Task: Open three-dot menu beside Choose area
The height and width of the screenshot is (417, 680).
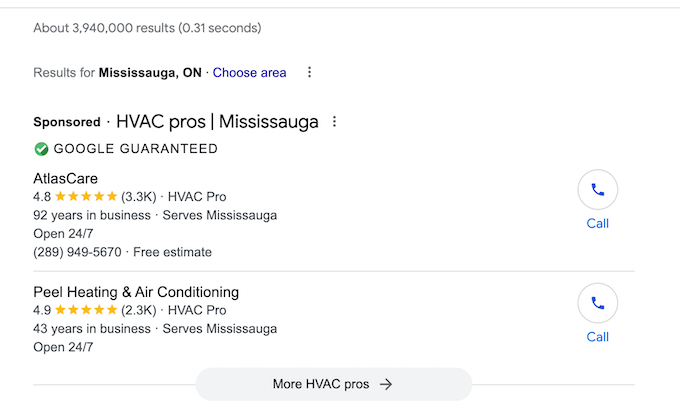Action: [x=310, y=72]
